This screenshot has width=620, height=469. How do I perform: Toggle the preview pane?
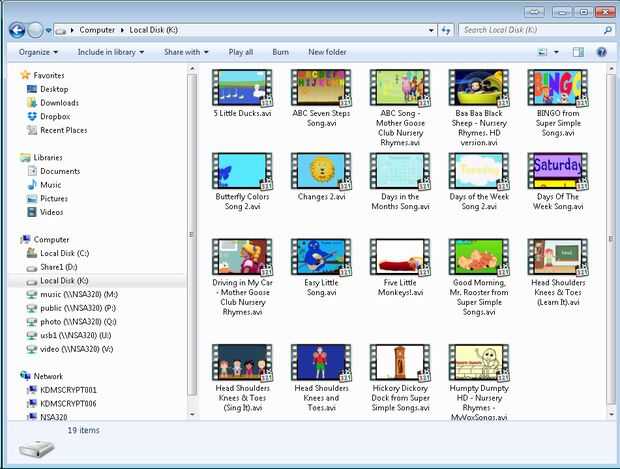click(578, 52)
